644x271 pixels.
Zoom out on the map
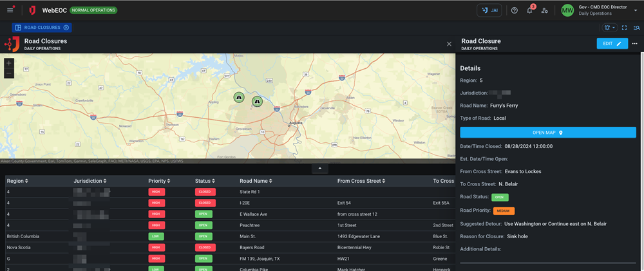click(x=8, y=73)
